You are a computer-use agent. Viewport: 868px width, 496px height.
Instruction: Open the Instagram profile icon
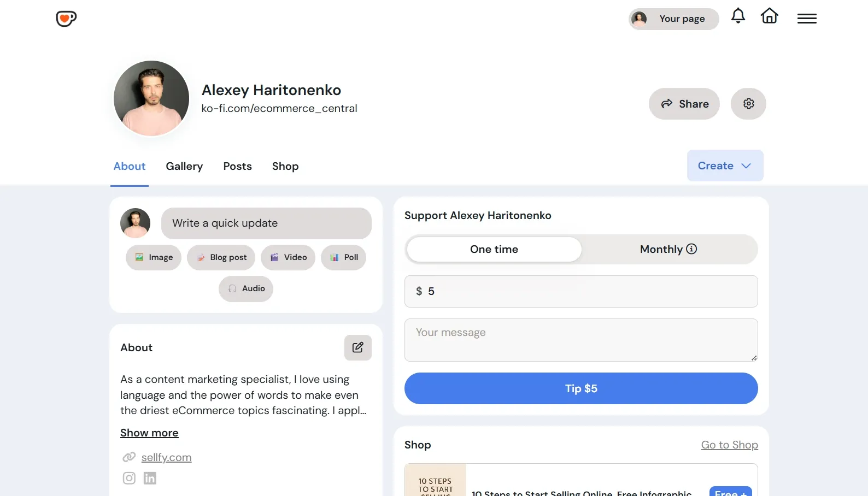[129, 478]
